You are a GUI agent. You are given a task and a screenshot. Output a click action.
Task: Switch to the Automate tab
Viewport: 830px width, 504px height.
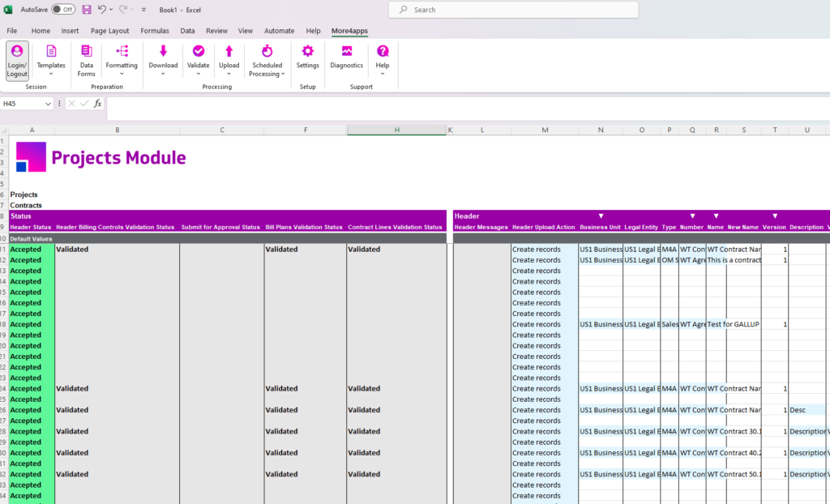pos(279,31)
